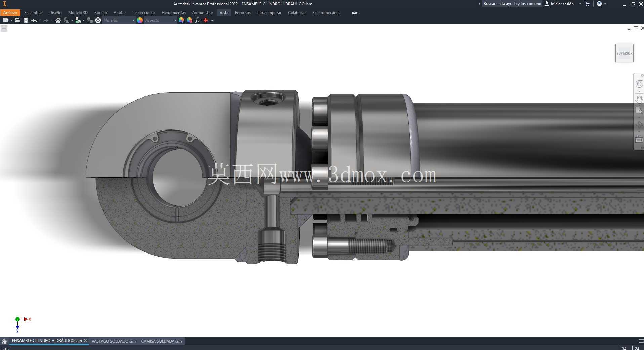Expand the Update dropdown arrow

point(72,20)
